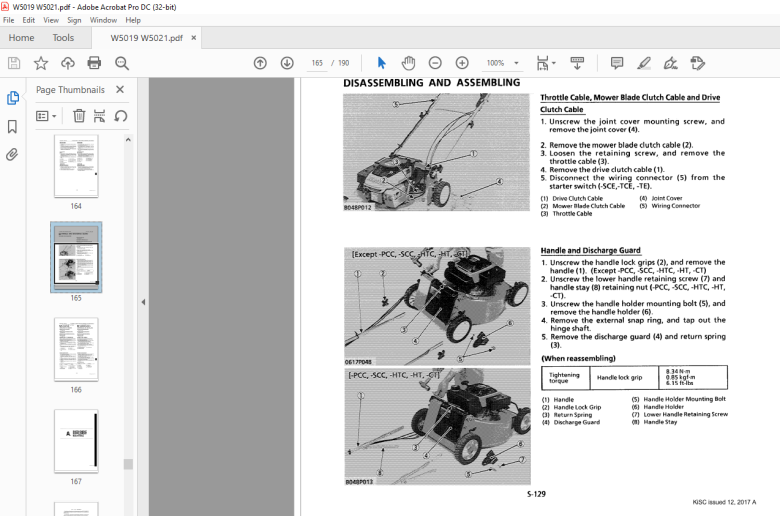The image size is (780, 516).
Task: Close the Page Thumbnails panel
Action: (x=120, y=90)
